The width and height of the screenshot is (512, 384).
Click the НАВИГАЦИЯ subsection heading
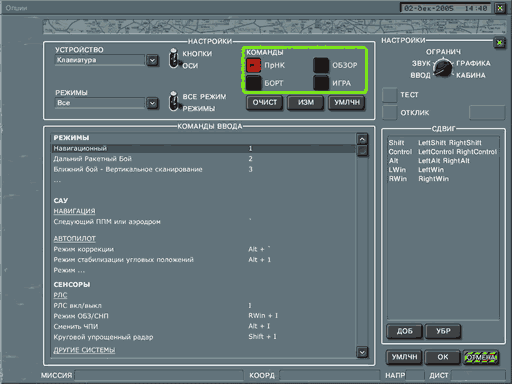74,211
